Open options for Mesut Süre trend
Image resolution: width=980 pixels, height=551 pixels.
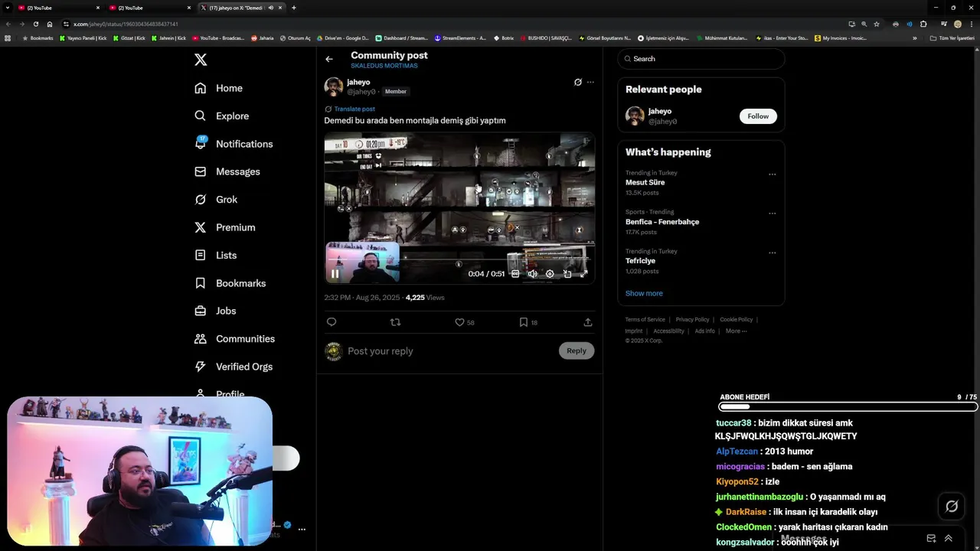click(x=772, y=174)
